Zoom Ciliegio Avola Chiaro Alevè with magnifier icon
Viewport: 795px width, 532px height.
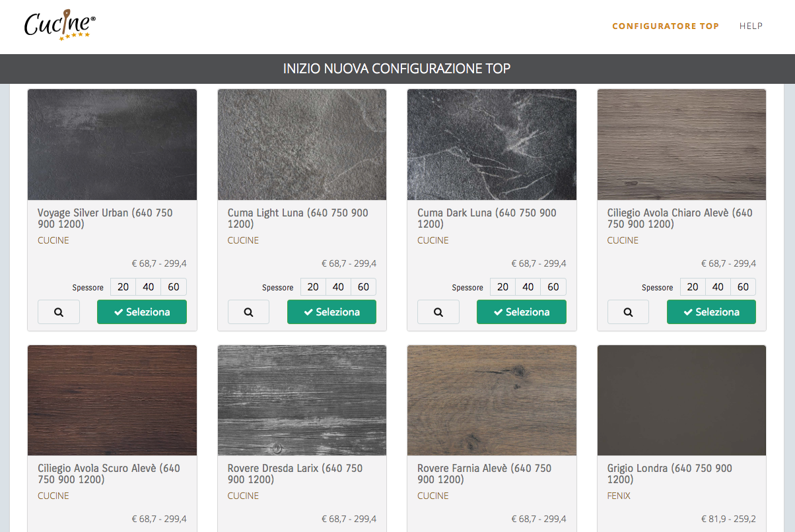[x=628, y=312]
